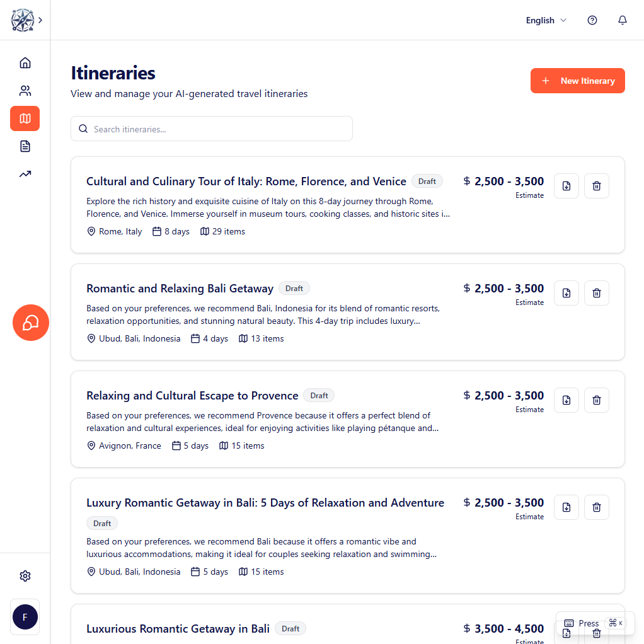644x644 pixels.
Task: Delete the Romantic and Relaxing Bali Getaway
Action: point(596,292)
